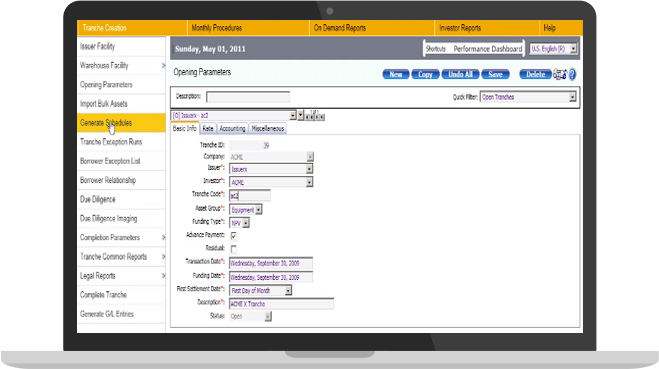The image size is (659, 369).
Task: Click the record navigation arrows beside the tranche selector
Action: (315, 117)
